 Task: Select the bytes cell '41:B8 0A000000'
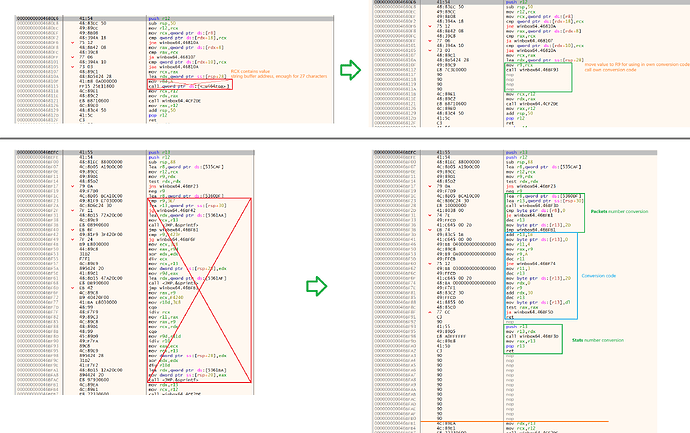pos(98,81)
